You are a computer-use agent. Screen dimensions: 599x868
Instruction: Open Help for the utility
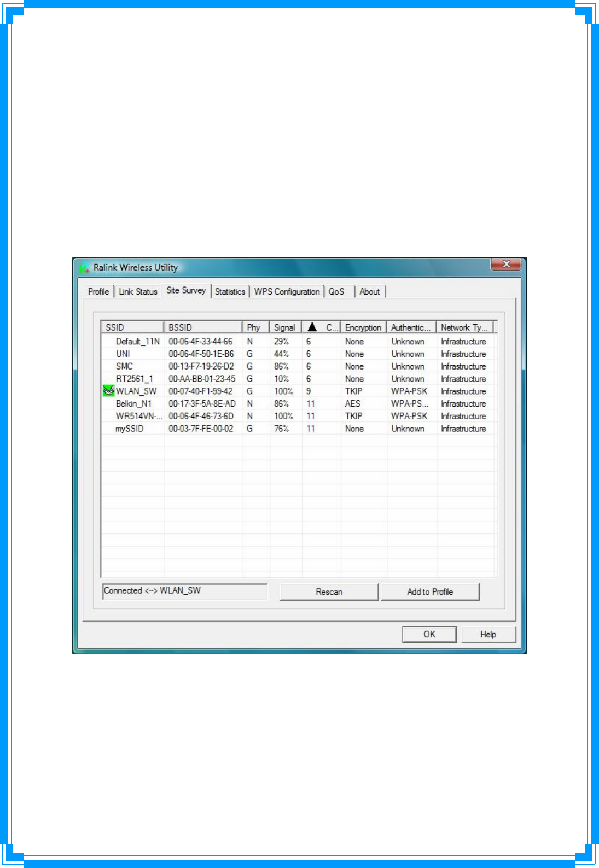[488, 635]
